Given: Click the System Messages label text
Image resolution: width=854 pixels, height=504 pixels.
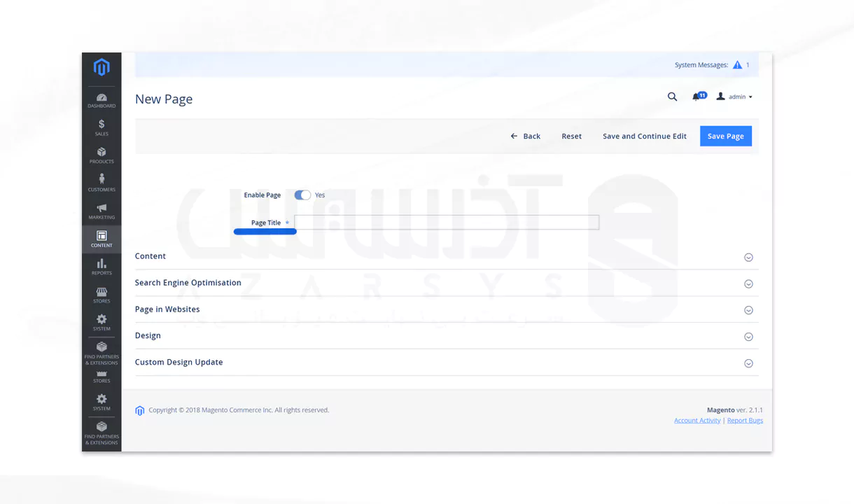Looking at the screenshot, I should [701, 65].
